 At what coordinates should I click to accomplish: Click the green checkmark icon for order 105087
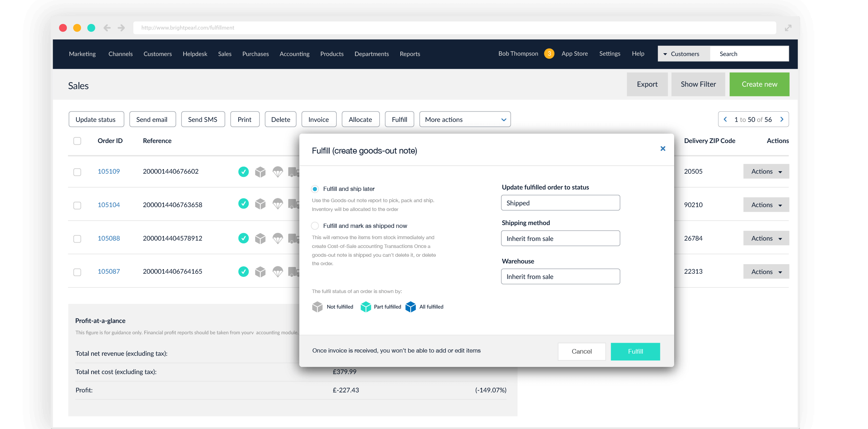tap(243, 272)
